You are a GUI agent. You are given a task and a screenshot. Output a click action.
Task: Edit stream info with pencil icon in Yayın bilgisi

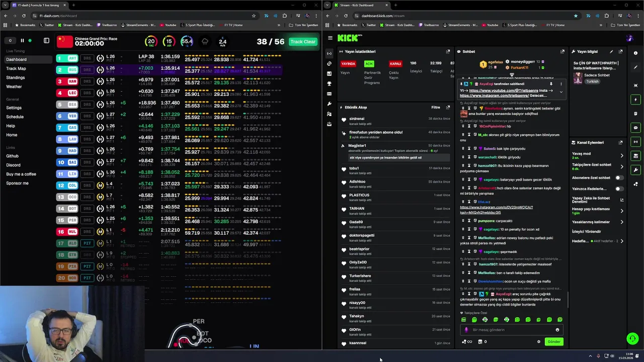point(611,51)
